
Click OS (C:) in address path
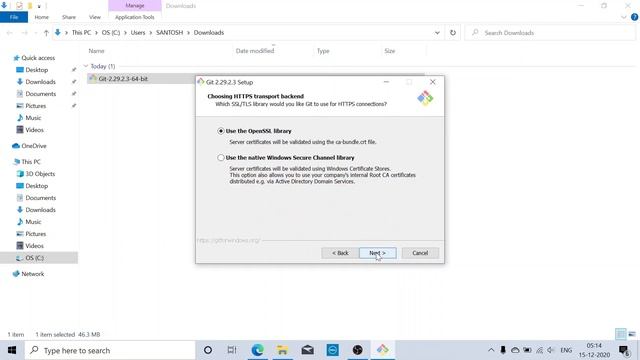click(111, 33)
